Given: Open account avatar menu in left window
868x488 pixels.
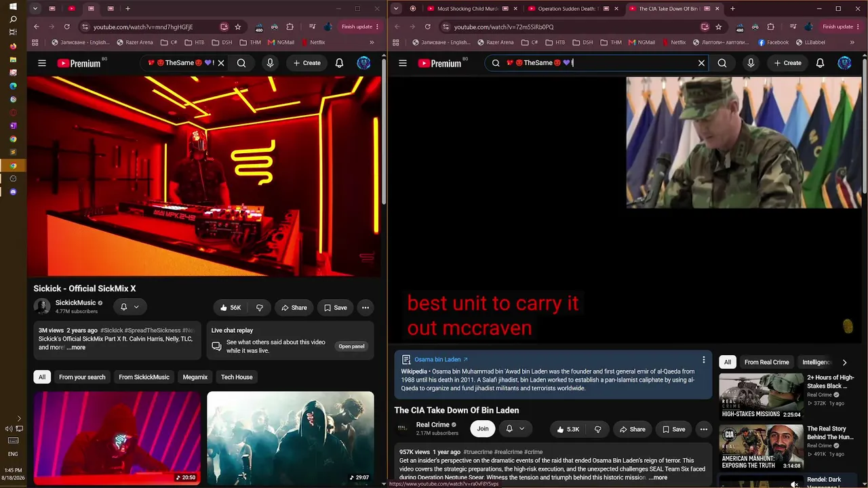Looking at the screenshot, I should 364,63.
